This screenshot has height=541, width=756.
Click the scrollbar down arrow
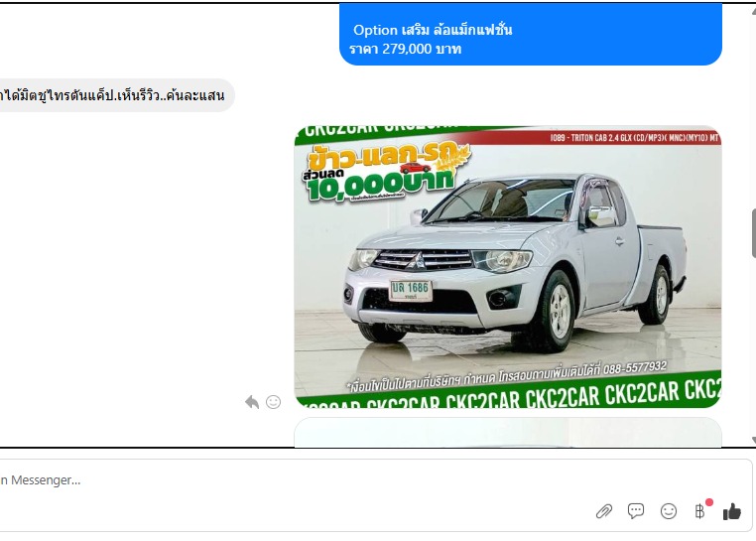point(754,440)
